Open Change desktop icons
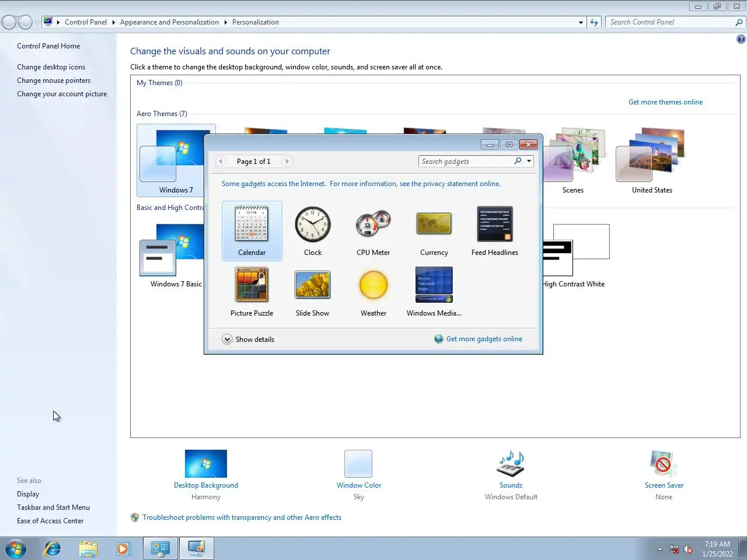The height and width of the screenshot is (560, 747). coord(51,67)
